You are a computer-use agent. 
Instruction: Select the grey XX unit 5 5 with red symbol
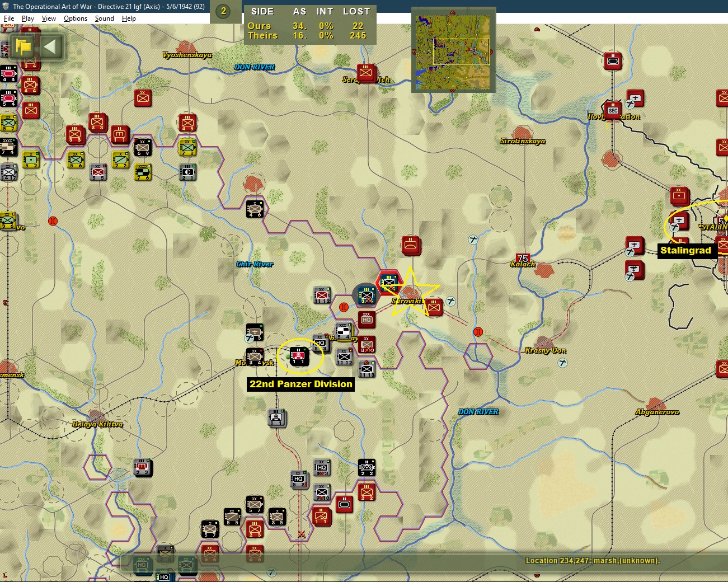click(98, 172)
